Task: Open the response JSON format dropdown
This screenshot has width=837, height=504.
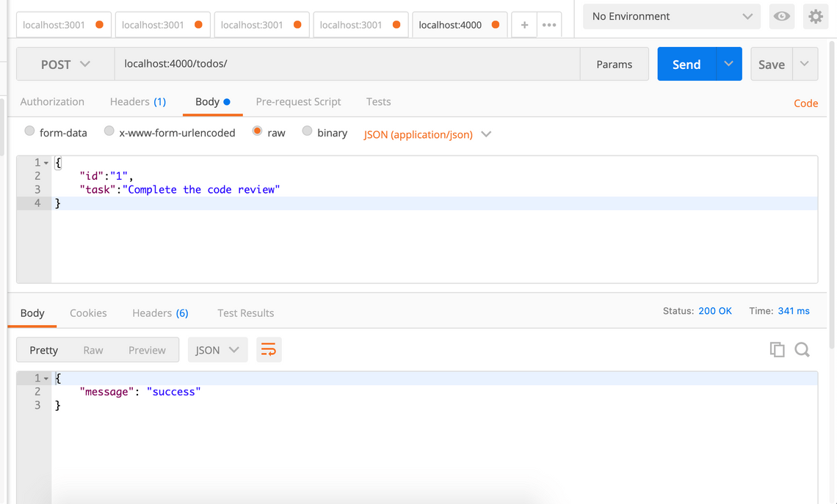Action: (217, 350)
